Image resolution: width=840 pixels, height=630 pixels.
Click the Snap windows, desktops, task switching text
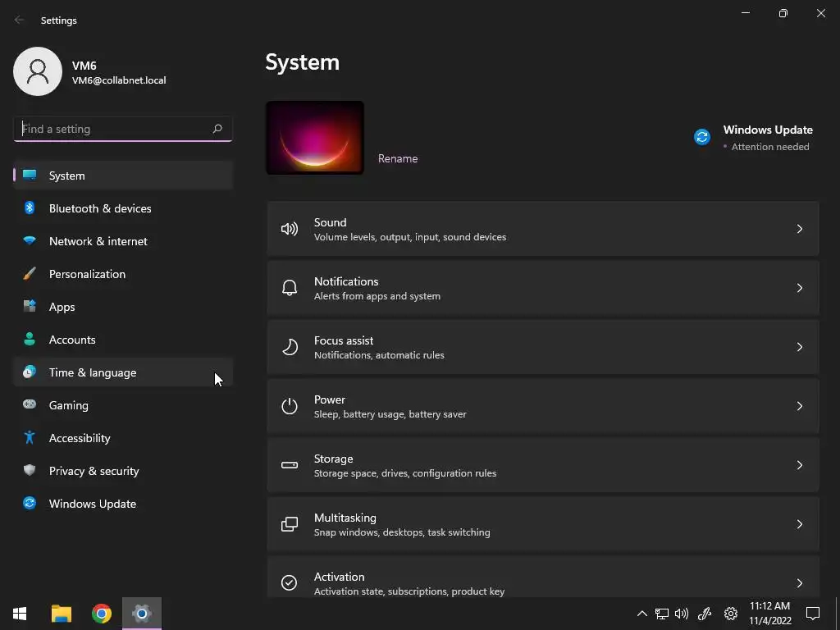(x=402, y=532)
